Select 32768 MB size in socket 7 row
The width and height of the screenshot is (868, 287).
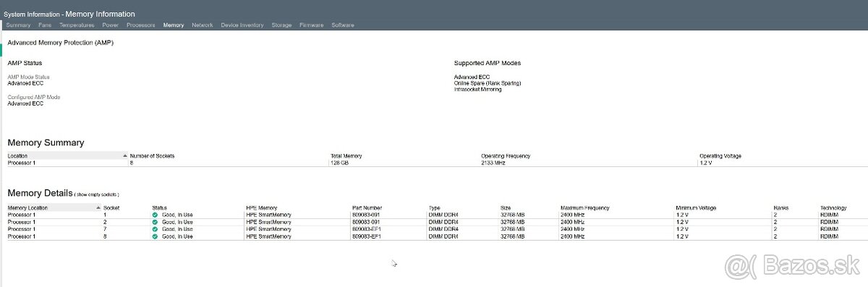click(x=512, y=229)
